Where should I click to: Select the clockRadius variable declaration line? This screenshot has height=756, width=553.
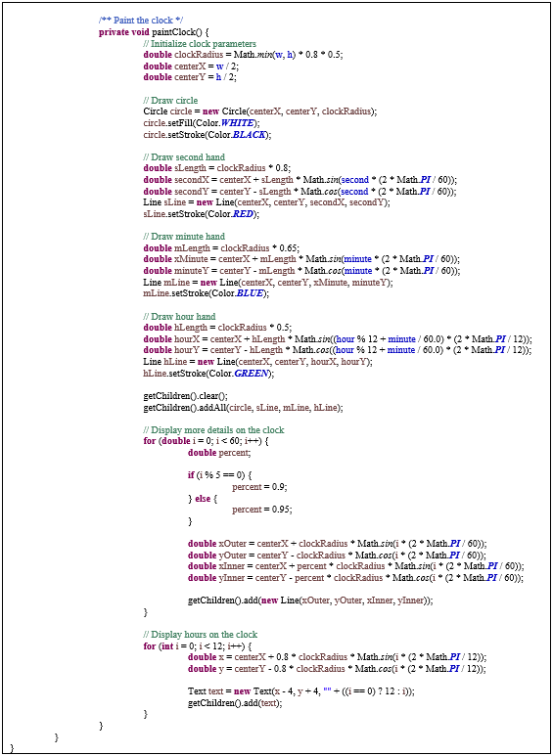[243, 55]
